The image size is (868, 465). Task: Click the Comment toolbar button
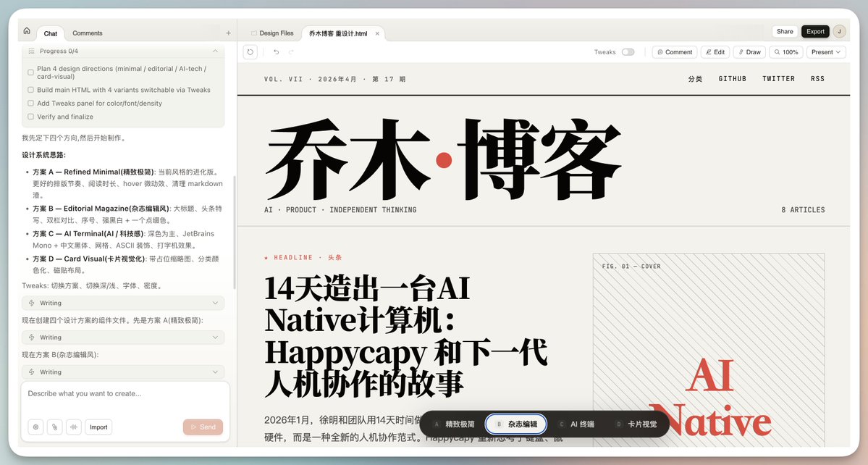click(x=674, y=52)
